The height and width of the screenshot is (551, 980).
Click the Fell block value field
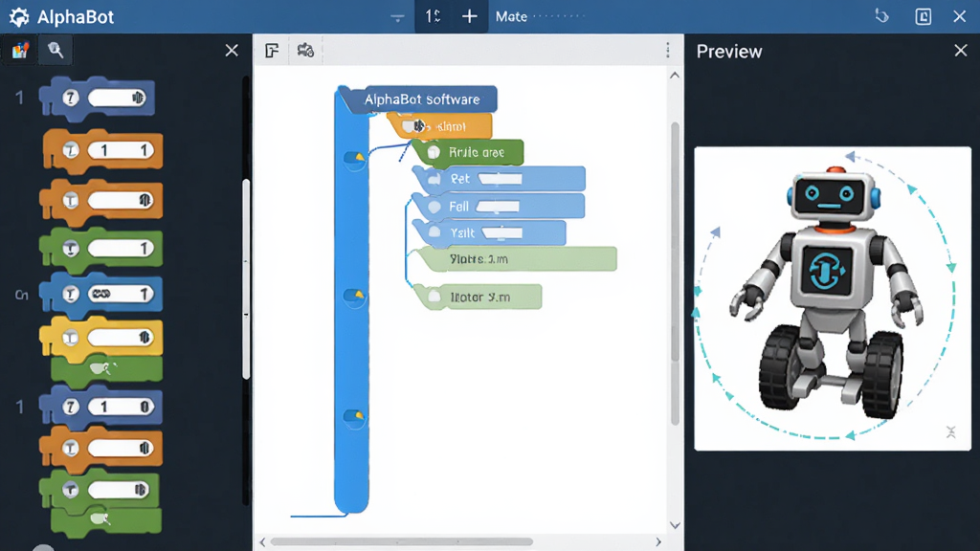(498, 207)
